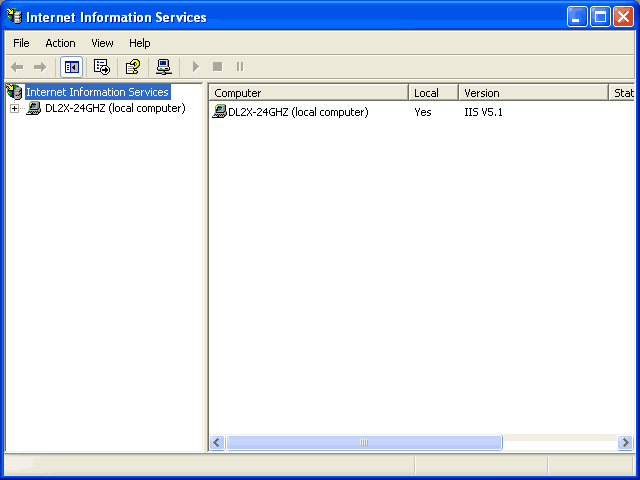This screenshot has width=640, height=480.
Task: Select DL2X-24GHZ in the console tree
Action: point(114,109)
